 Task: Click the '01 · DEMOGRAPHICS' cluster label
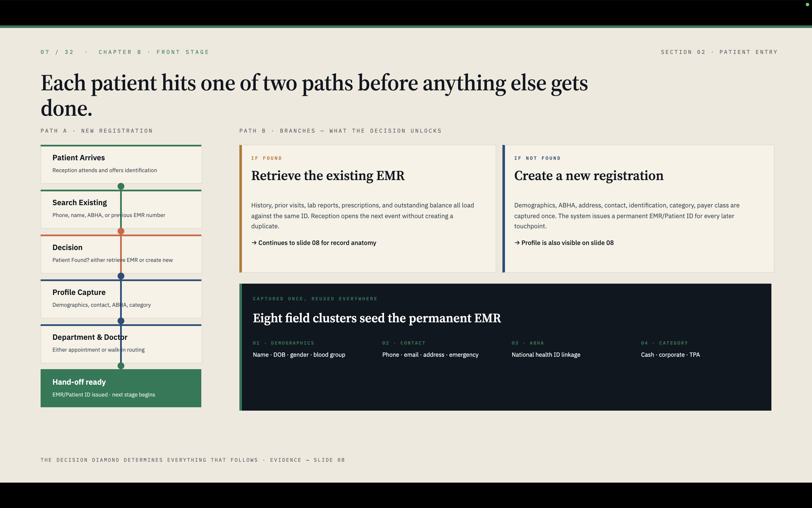pos(284,343)
